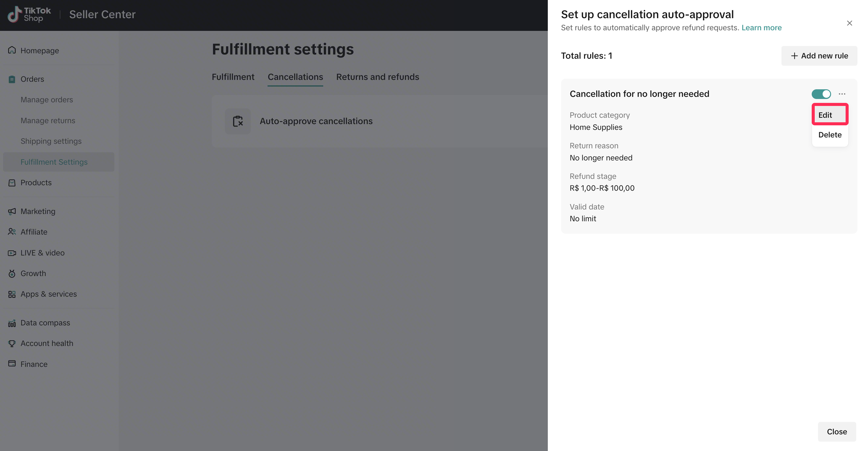Click the Affiliate people icon
This screenshot has width=868, height=451.
pyautogui.click(x=12, y=232)
